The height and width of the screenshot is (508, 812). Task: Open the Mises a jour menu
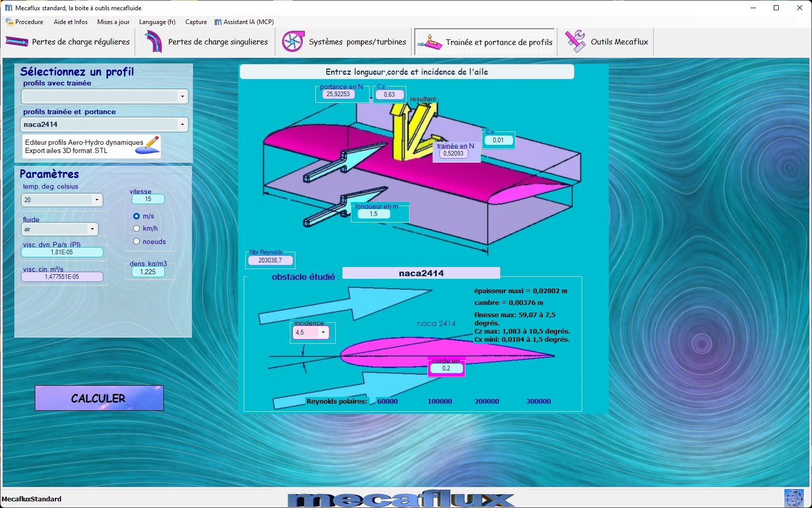tap(114, 22)
